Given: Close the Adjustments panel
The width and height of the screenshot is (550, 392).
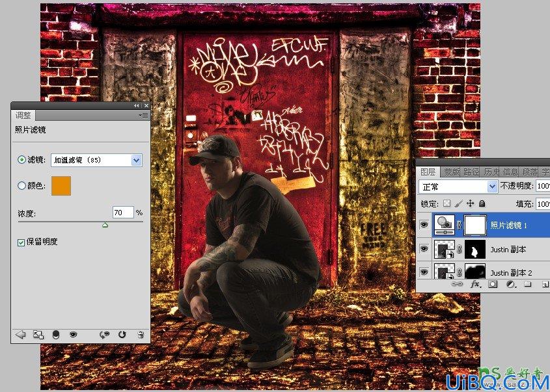Looking at the screenshot, I should tap(146, 105).
